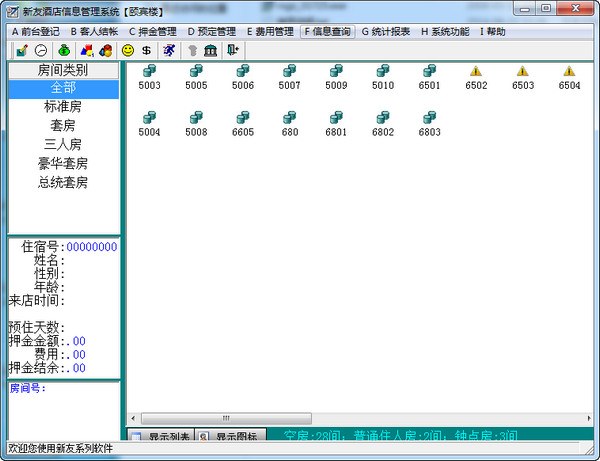This screenshot has height=461, width=600.
Task: Click the bank building toolbar icon
Action: (210, 50)
